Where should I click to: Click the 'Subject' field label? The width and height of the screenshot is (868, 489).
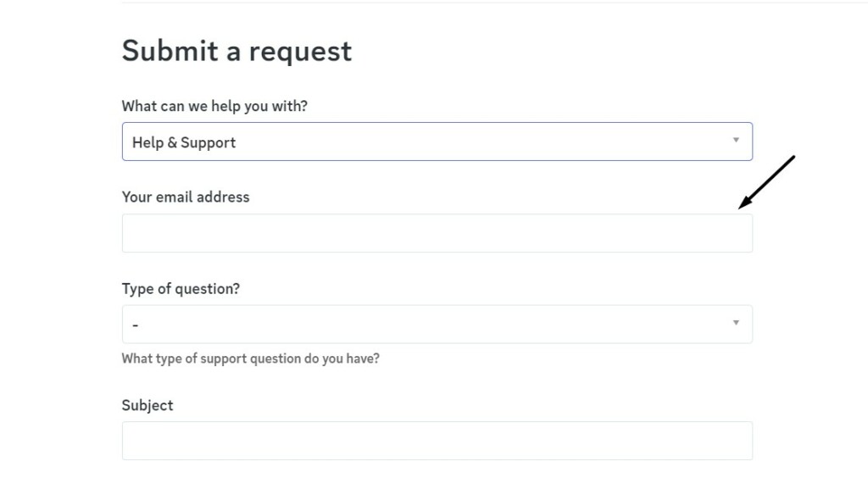coord(147,405)
